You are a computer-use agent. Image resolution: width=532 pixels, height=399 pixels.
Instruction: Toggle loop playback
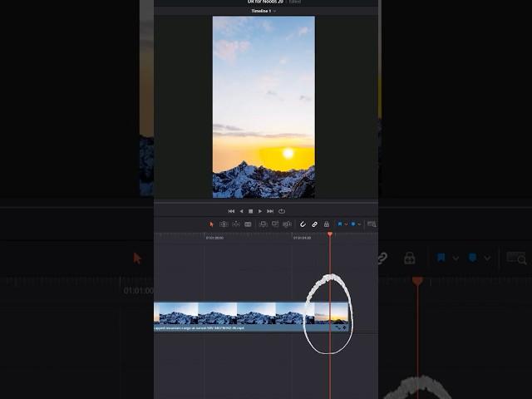click(282, 211)
